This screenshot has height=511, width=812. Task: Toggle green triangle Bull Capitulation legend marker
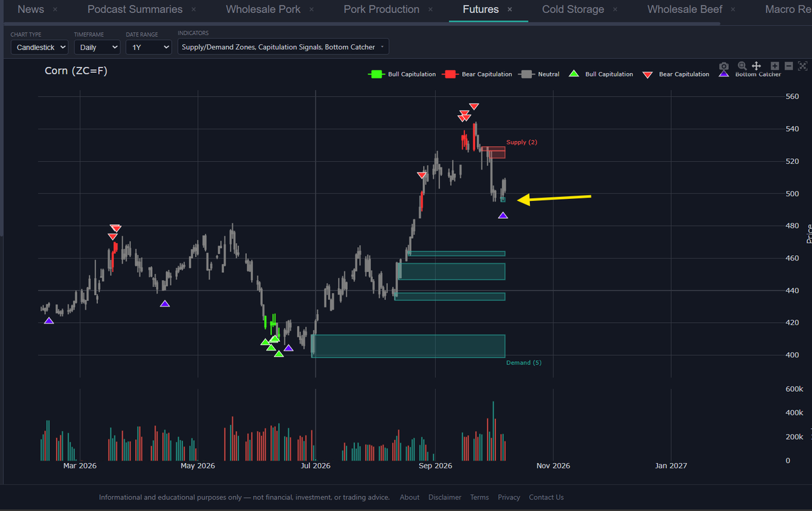[600, 74]
